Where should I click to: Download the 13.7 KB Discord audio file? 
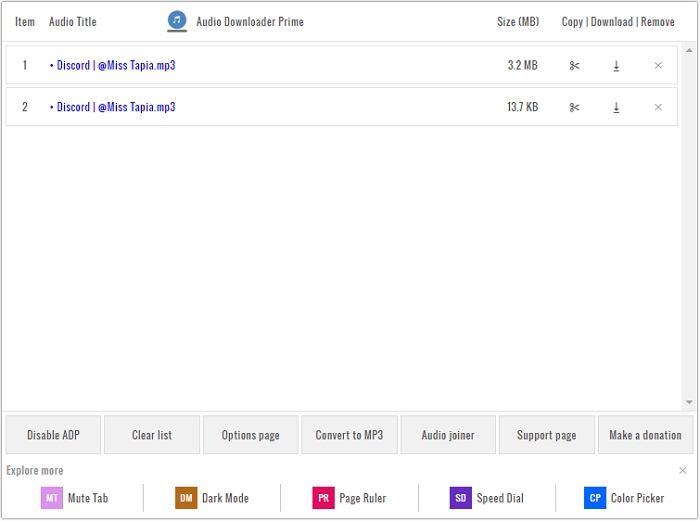point(616,108)
